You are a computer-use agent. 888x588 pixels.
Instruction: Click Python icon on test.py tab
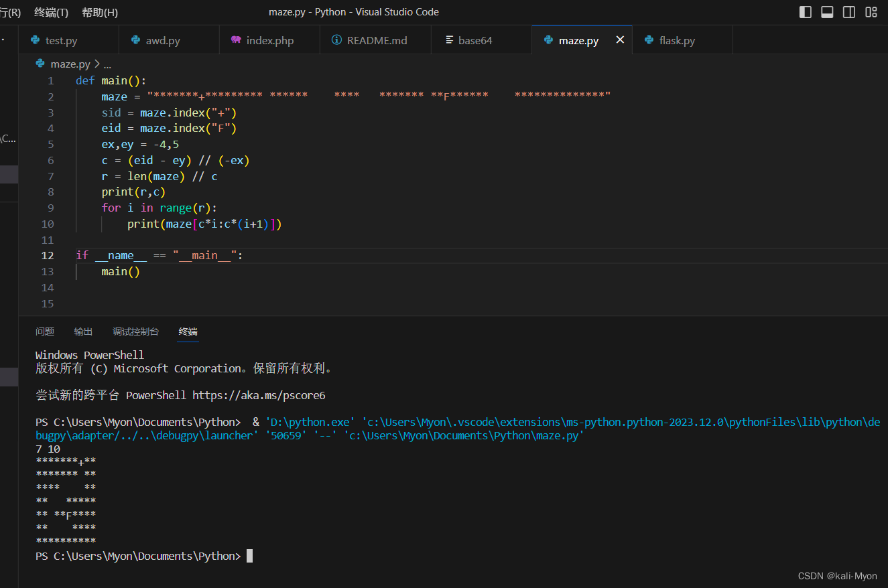click(36, 40)
